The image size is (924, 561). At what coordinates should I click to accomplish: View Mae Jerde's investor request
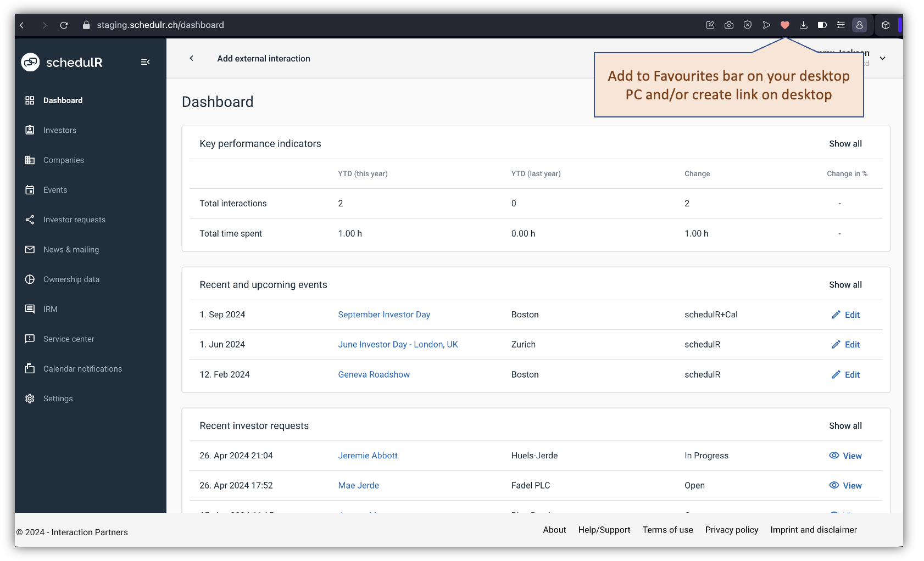(x=845, y=485)
